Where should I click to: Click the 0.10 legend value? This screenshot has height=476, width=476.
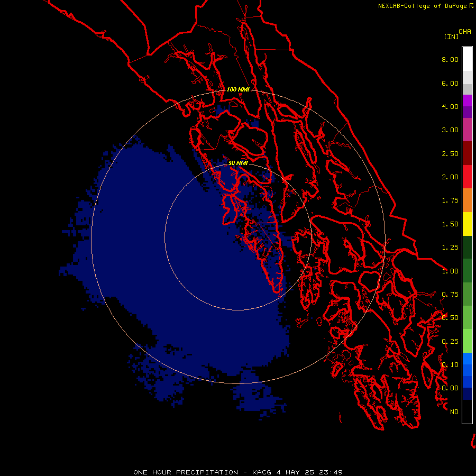[x=450, y=365]
